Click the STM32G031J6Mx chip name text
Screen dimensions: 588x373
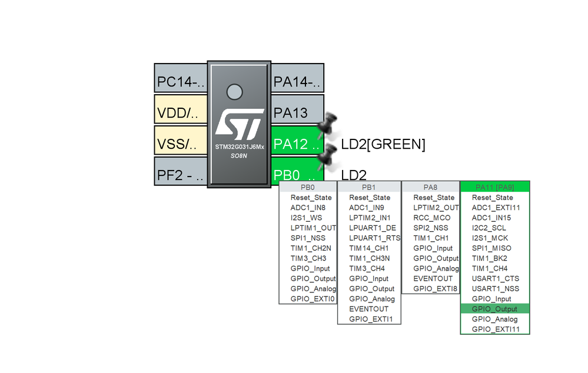[239, 147]
